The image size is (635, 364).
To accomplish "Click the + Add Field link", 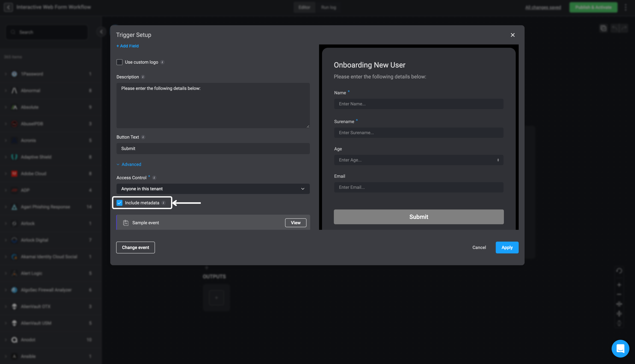I will click(x=127, y=46).
